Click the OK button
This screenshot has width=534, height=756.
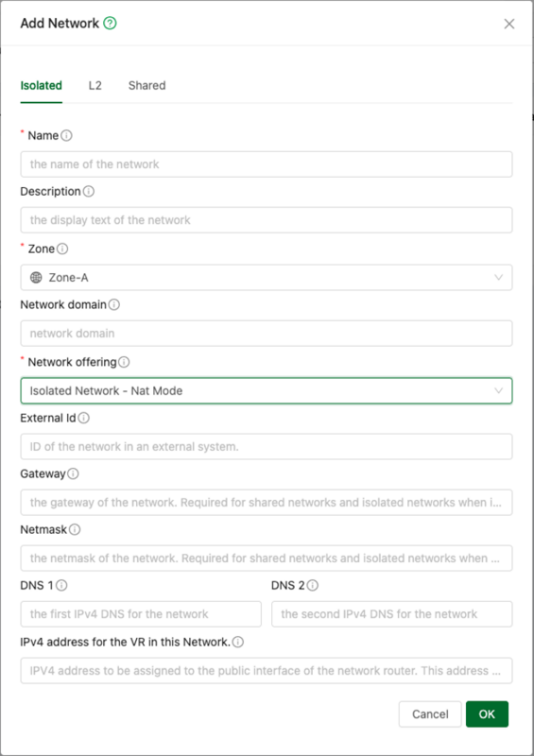click(x=487, y=714)
